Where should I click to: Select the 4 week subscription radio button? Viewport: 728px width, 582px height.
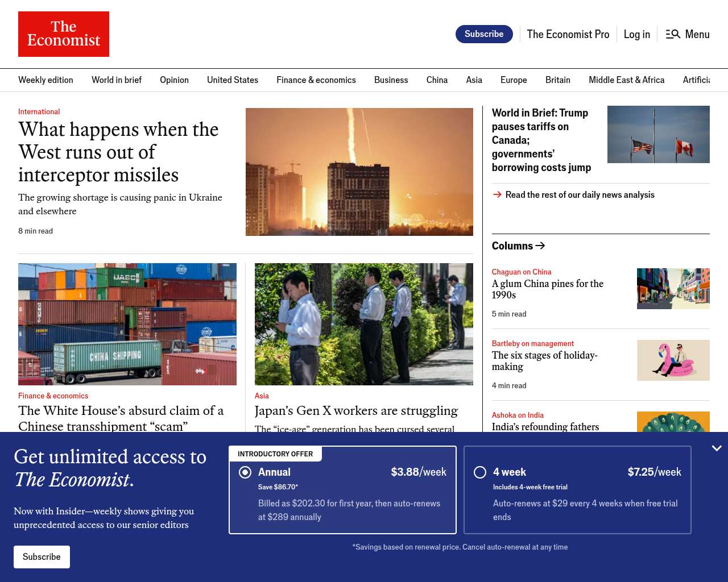[480, 472]
